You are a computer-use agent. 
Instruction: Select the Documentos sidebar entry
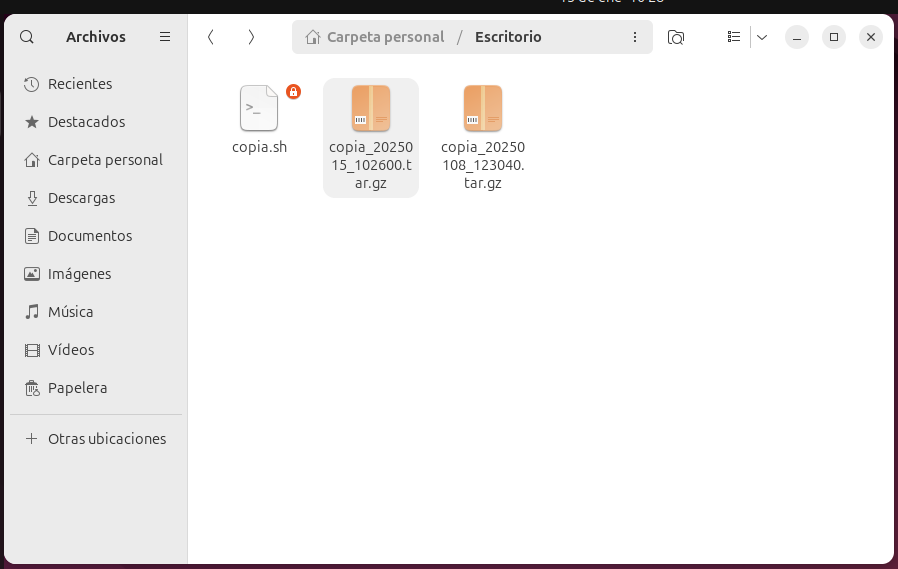coord(90,236)
